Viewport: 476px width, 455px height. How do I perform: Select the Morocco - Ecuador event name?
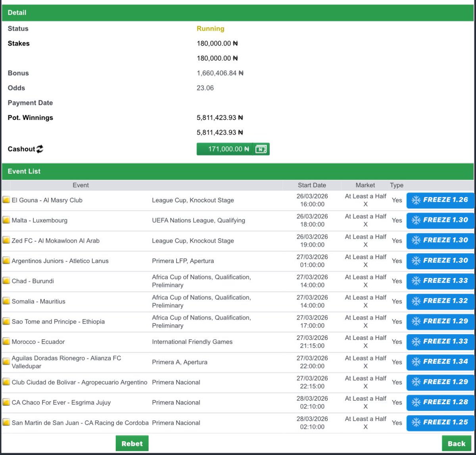coord(38,342)
